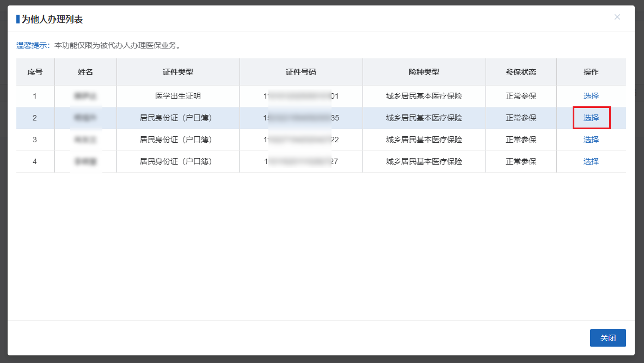Click 选择 for row 1

[591, 96]
